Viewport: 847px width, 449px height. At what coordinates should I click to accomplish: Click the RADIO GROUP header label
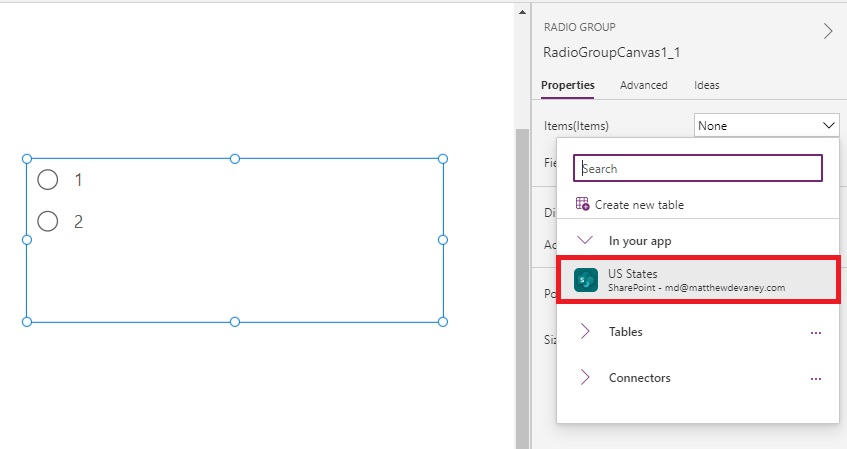pos(580,27)
